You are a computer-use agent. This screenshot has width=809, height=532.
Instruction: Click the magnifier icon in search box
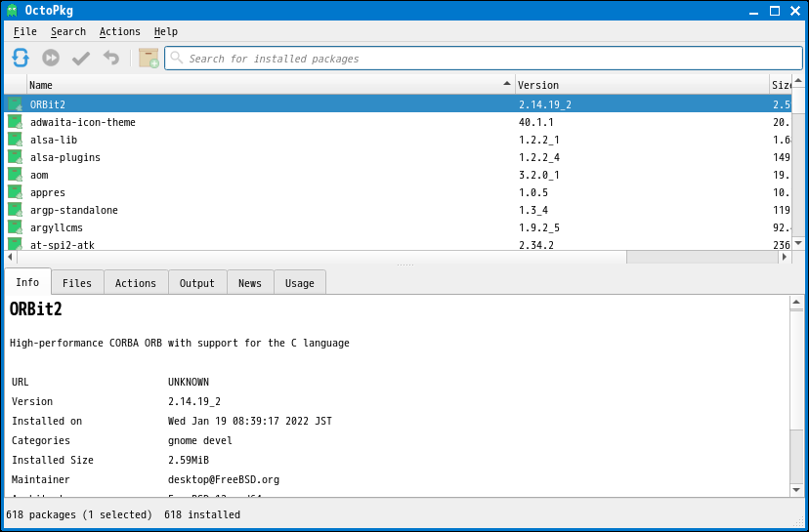tap(177, 58)
